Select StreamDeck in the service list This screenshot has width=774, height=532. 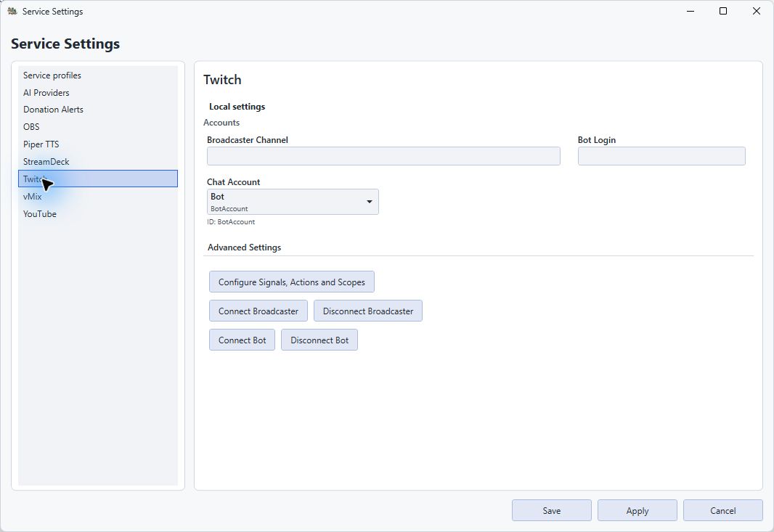pos(98,161)
